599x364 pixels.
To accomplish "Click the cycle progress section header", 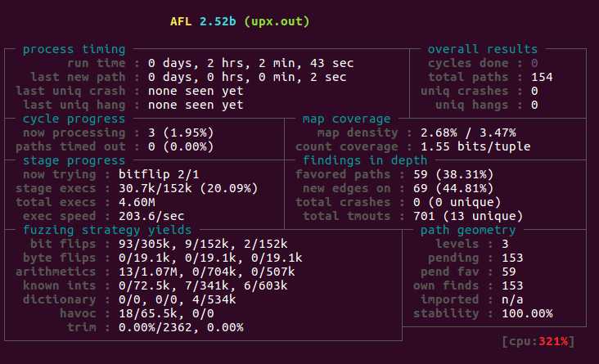I will coord(74,119).
